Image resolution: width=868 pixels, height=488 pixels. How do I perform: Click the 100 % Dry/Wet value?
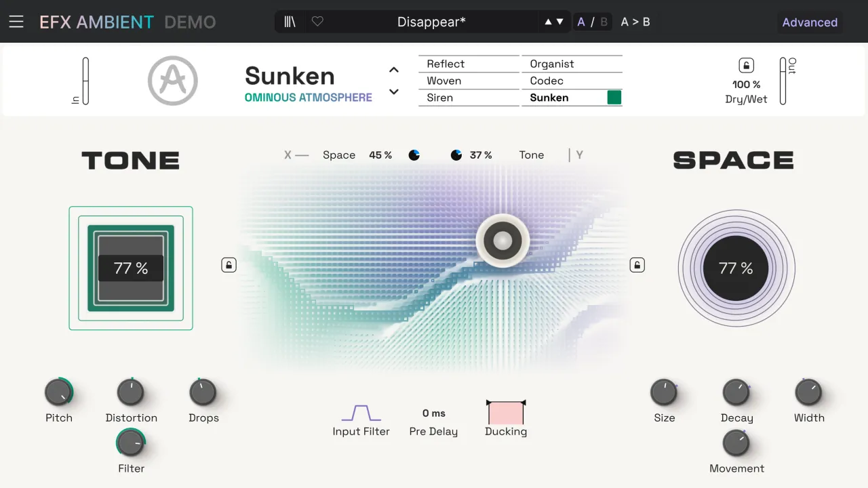(x=746, y=85)
